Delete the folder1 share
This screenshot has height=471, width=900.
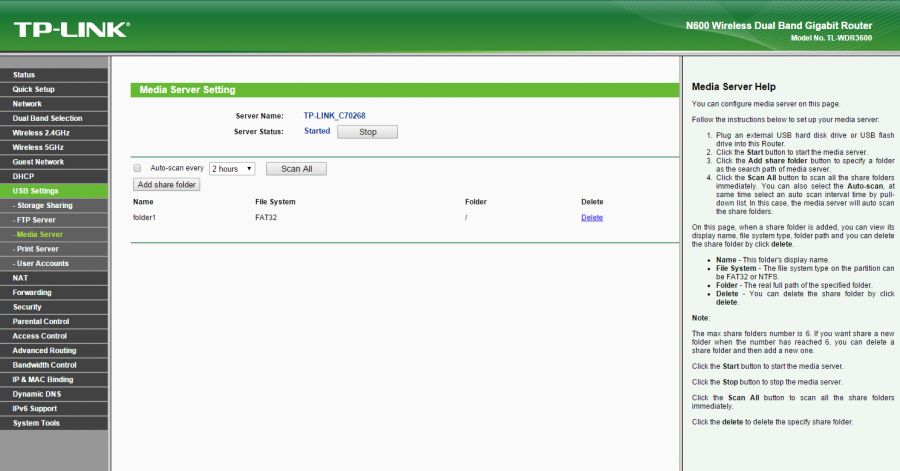tap(591, 218)
